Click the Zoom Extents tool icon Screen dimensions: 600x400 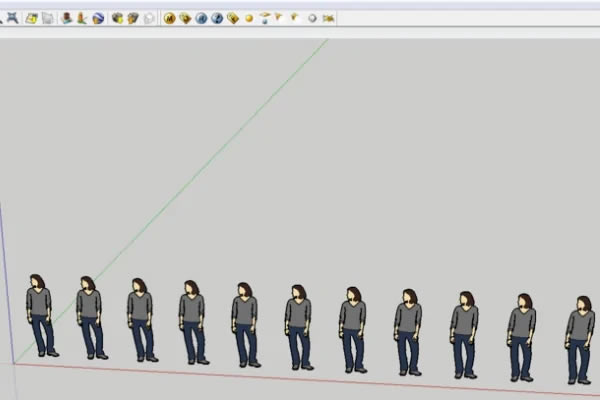pos(12,18)
